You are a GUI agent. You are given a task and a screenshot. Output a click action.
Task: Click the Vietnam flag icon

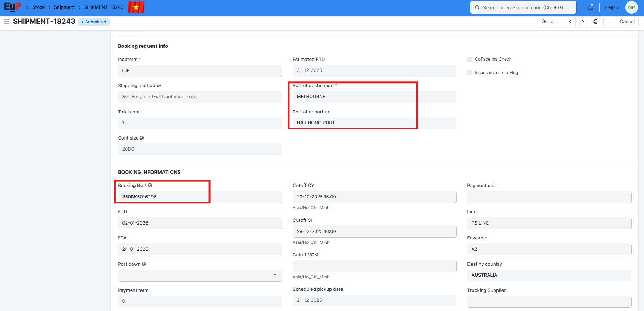tap(136, 7)
